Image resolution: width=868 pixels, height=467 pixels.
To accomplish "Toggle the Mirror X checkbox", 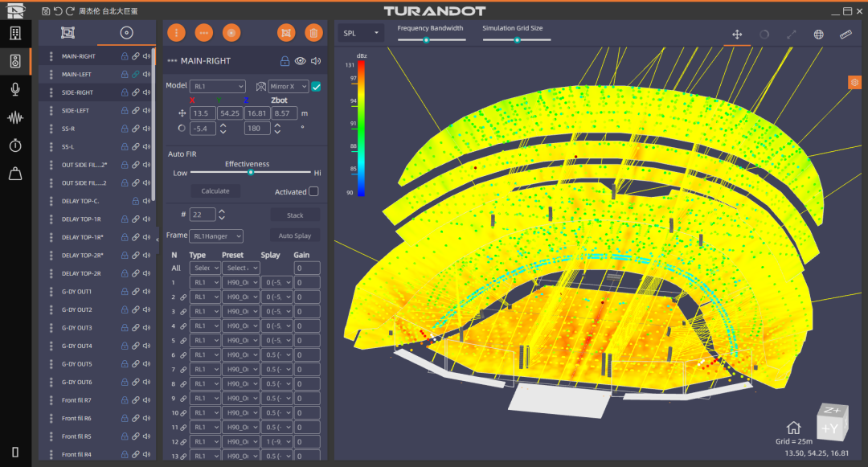I will [316, 86].
